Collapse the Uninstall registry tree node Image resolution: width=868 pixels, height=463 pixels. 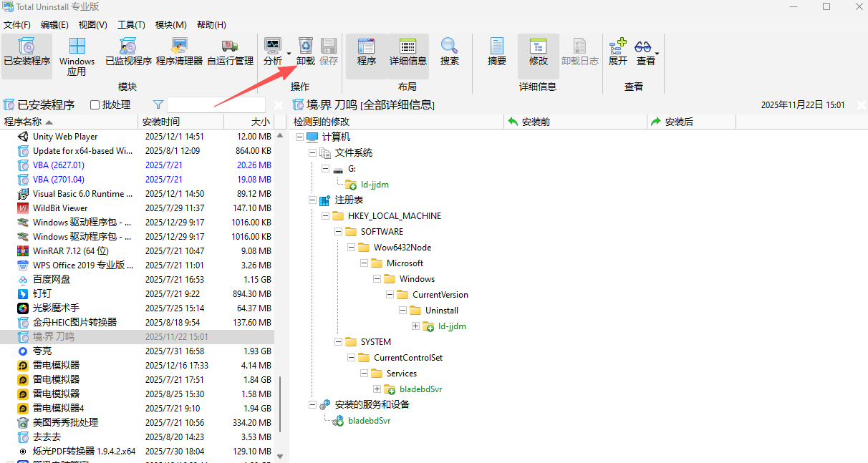[x=402, y=310]
